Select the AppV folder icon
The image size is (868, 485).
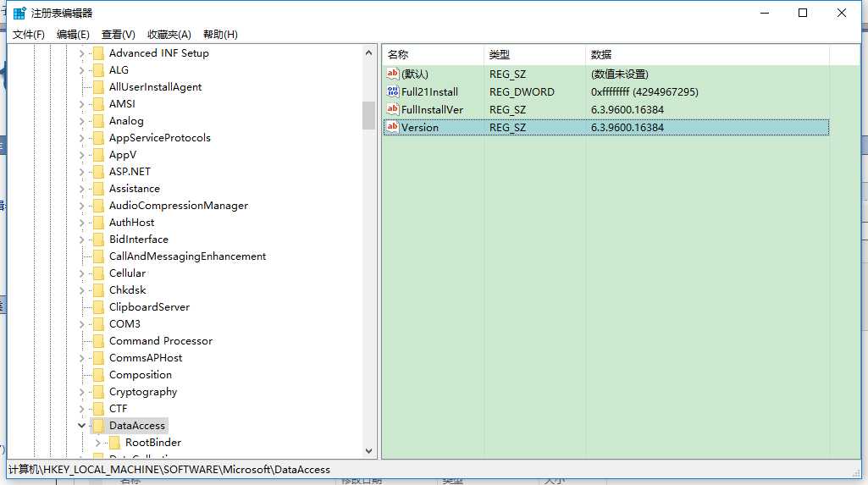pos(98,155)
